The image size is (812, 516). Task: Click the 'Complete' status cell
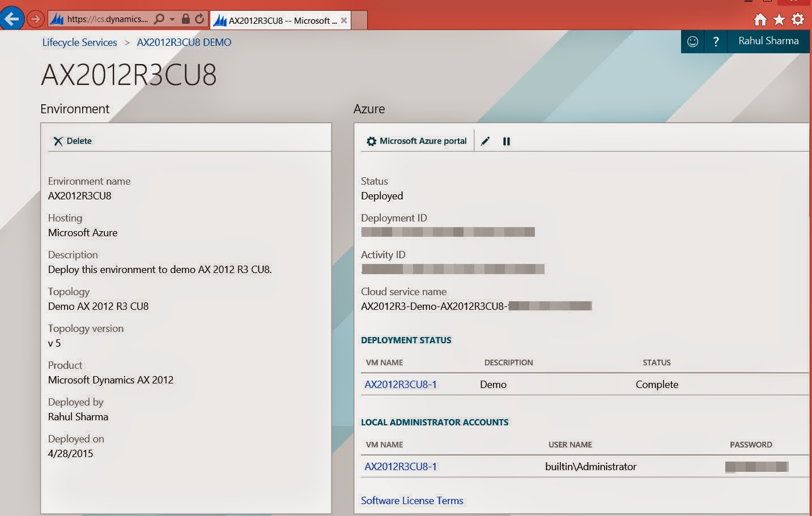(657, 385)
